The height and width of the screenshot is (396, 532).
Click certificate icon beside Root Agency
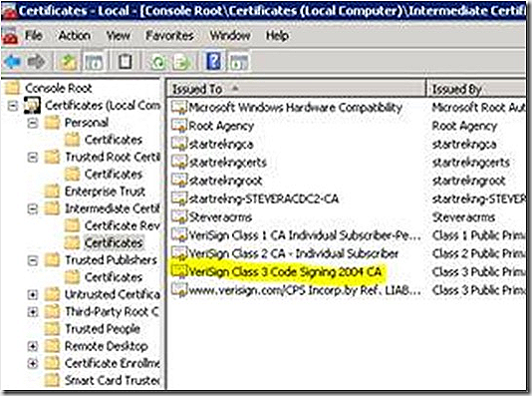[179, 126]
